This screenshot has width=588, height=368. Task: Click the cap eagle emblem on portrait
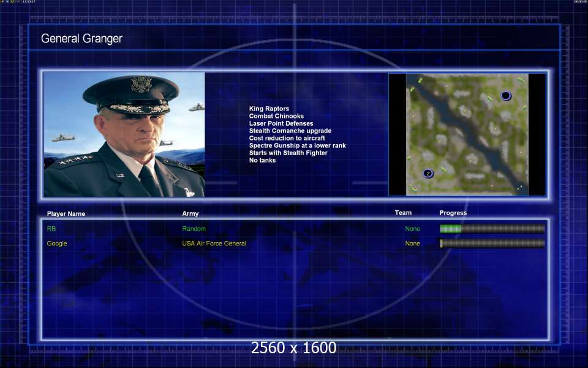[141, 84]
